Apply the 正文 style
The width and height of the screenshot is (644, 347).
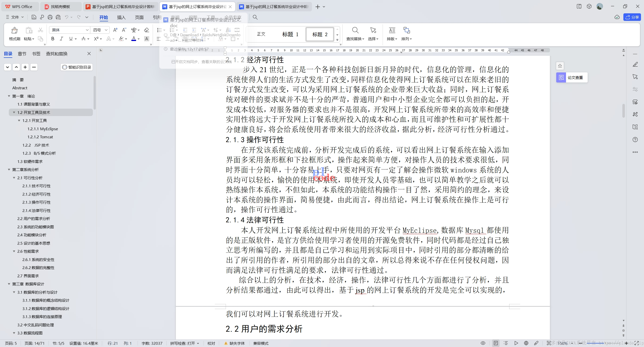pyautogui.click(x=261, y=34)
